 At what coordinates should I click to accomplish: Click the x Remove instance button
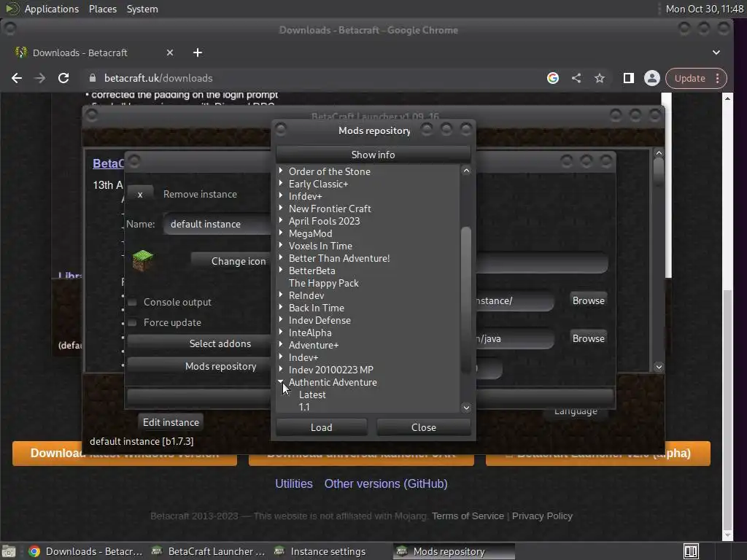[x=140, y=194]
